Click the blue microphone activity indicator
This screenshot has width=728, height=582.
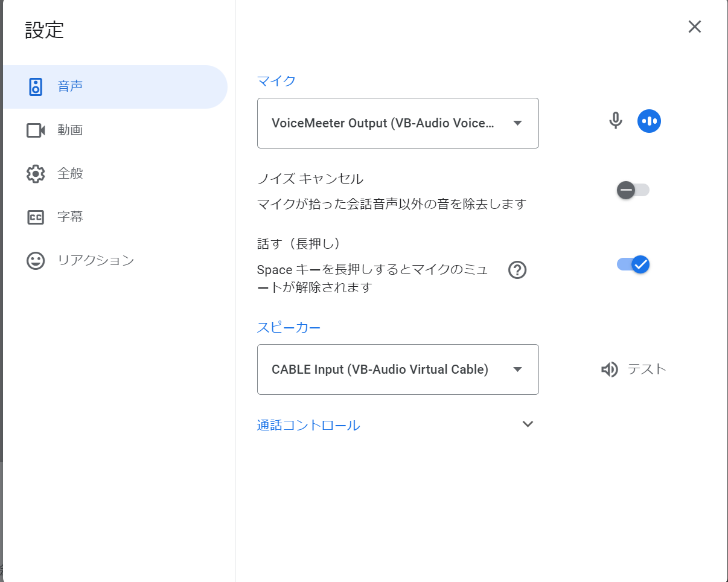[650, 121]
